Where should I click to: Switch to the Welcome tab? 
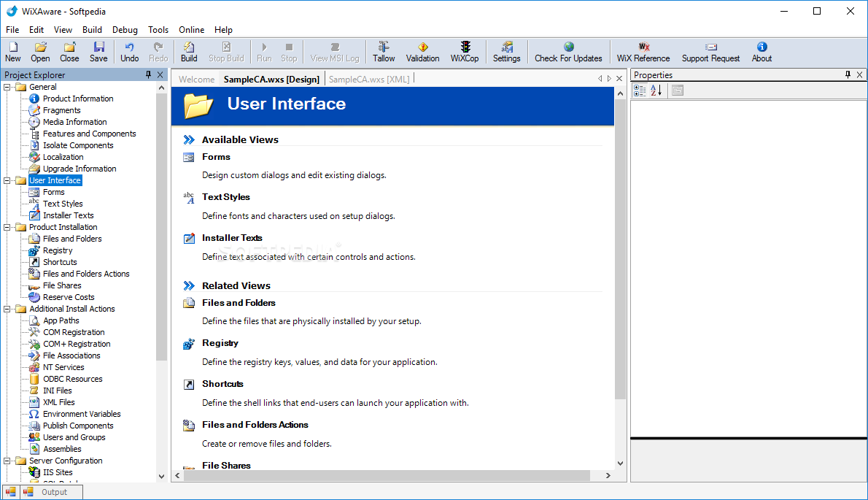(x=196, y=79)
